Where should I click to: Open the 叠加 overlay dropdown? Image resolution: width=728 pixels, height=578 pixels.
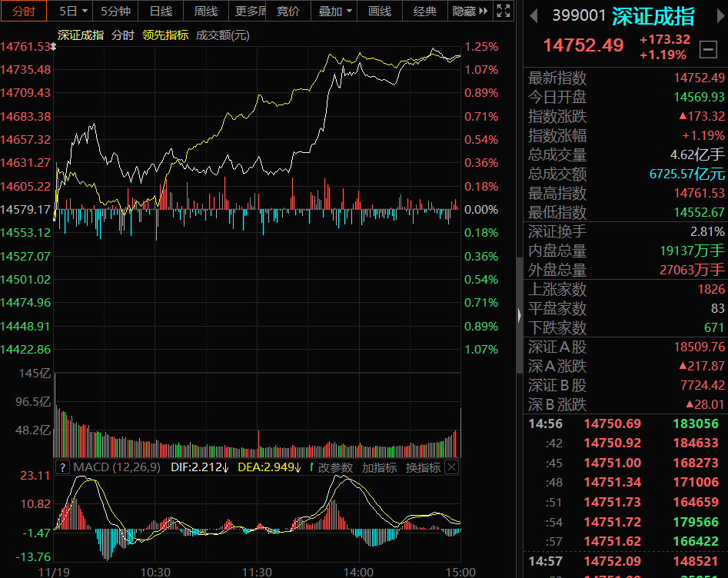tap(334, 11)
